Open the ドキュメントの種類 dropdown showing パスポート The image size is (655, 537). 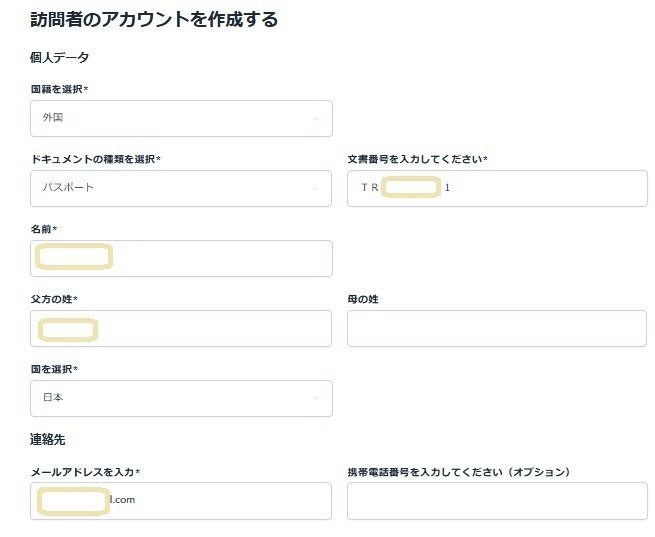pyautogui.click(x=181, y=188)
